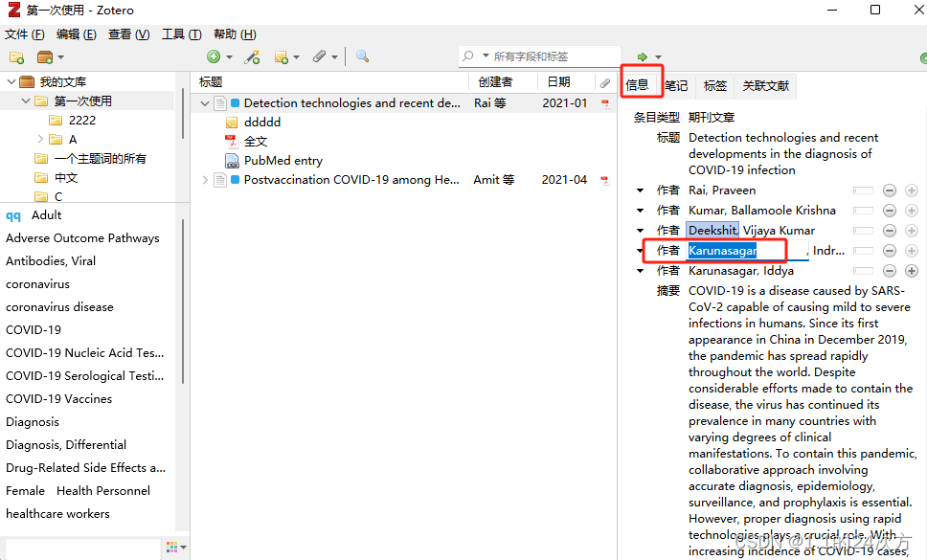
Task: Sort items by 标题 column header
Action: click(x=329, y=82)
